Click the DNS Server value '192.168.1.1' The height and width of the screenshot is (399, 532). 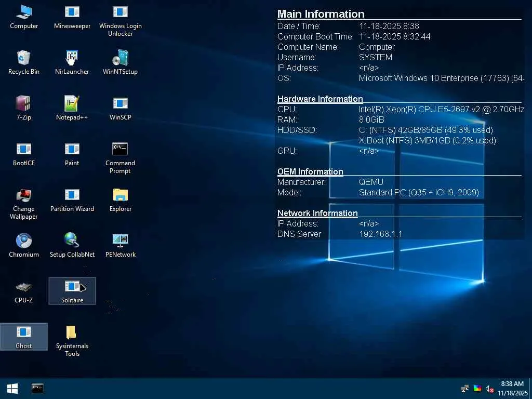[381, 234]
